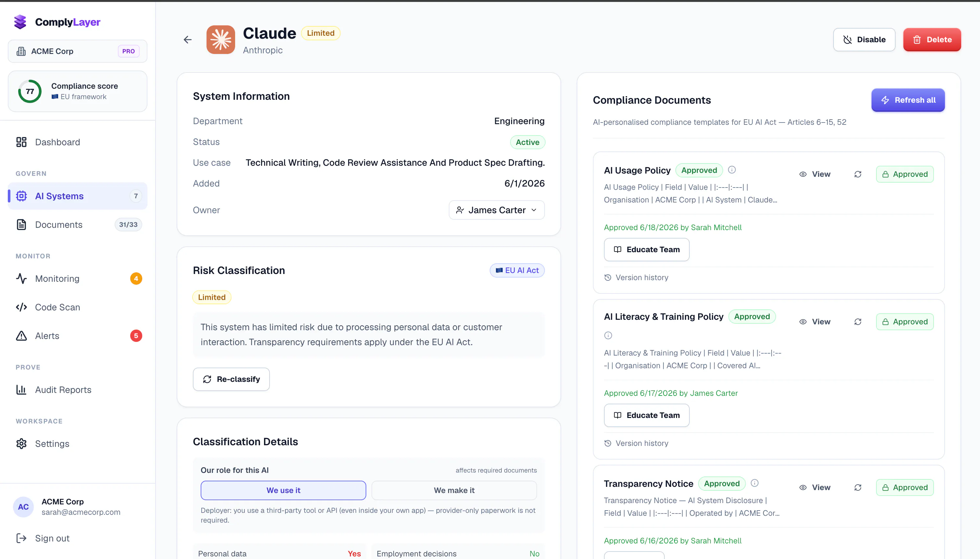Re-classify the system risk
Screen dimensions: 980x559
pyautogui.click(x=231, y=379)
